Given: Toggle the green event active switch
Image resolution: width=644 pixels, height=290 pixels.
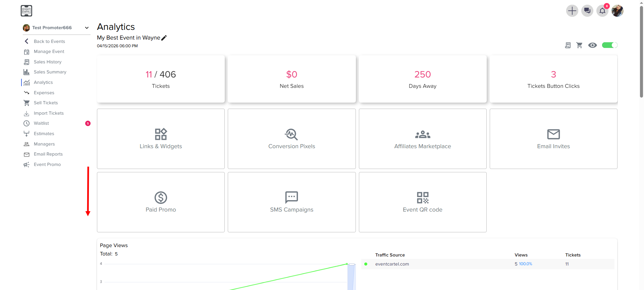Looking at the screenshot, I should (609, 45).
